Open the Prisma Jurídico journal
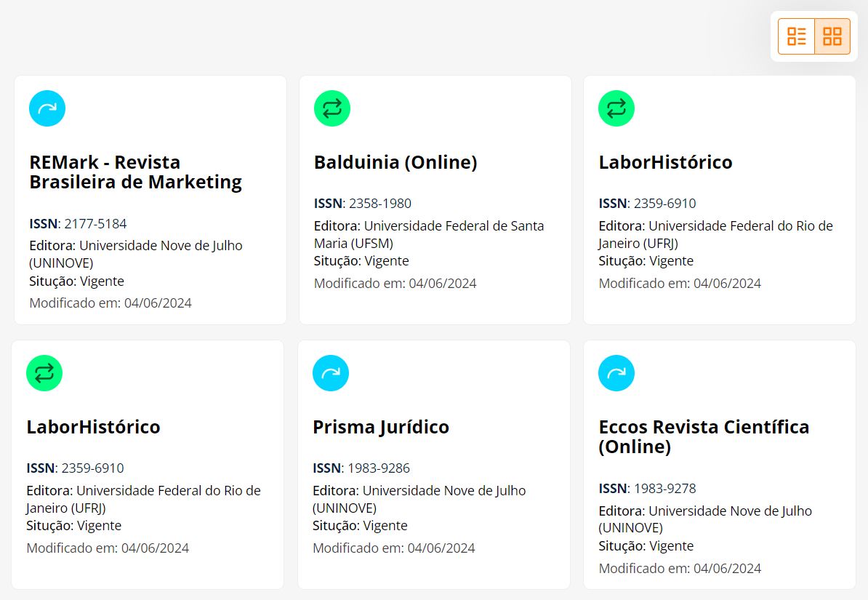 tap(380, 427)
